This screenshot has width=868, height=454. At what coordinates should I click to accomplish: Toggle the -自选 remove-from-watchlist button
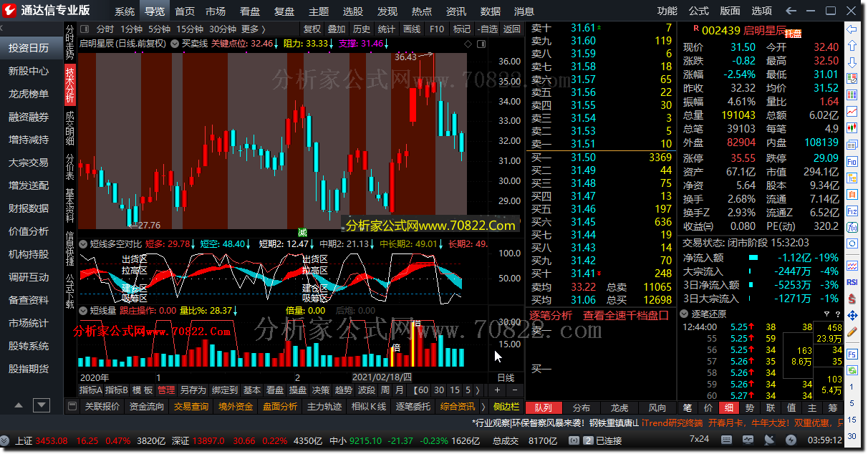click(x=487, y=29)
